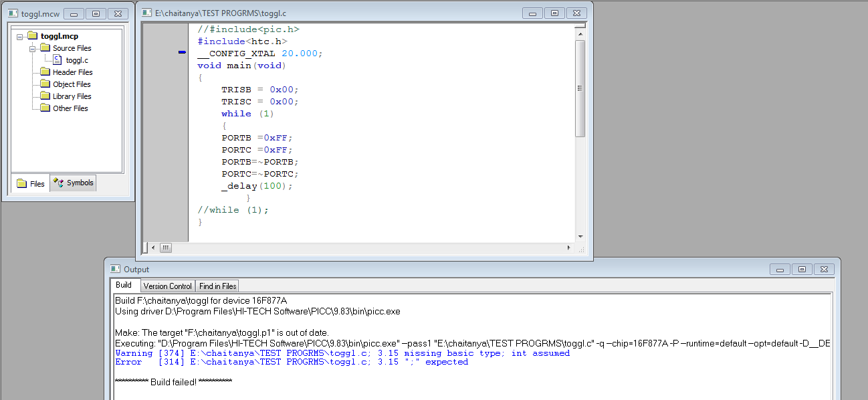Click the C file icon beside toggl.c

[58, 60]
